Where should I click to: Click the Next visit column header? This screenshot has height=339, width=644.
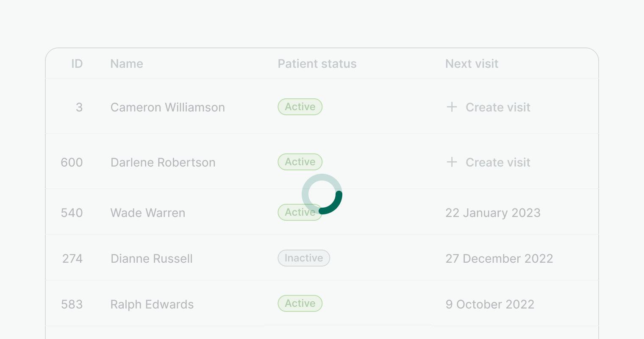coord(472,64)
